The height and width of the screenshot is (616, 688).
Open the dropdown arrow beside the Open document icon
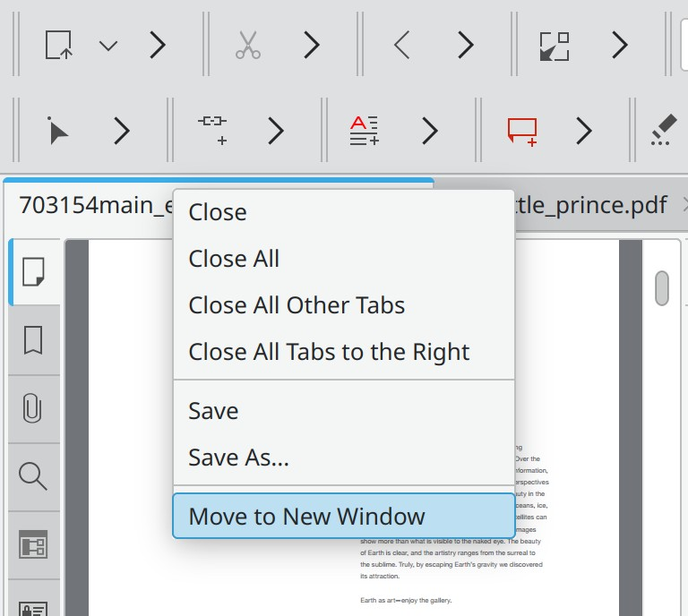pos(107,45)
